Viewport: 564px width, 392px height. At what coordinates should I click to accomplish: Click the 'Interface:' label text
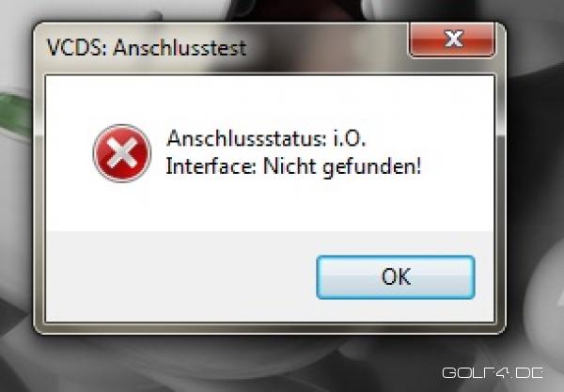pyautogui.click(x=211, y=166)
